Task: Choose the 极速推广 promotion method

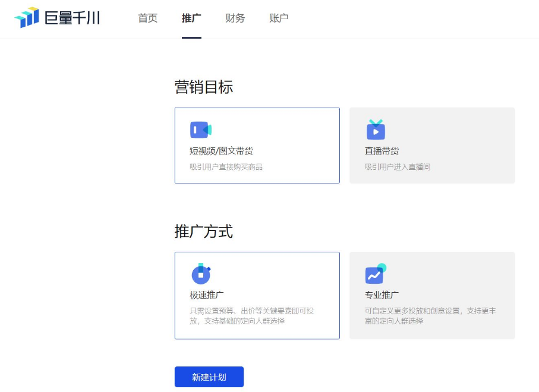Action: tap(257, 295)
